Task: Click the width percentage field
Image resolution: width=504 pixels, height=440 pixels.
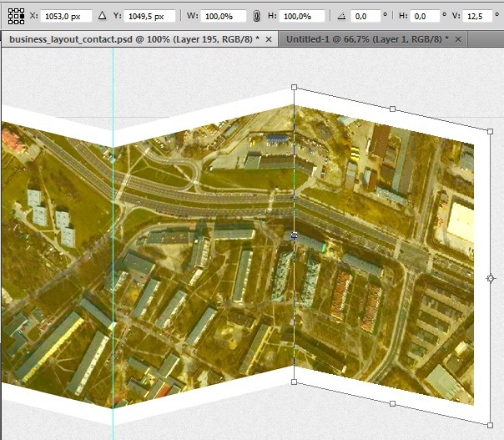Action: [225, 16]
